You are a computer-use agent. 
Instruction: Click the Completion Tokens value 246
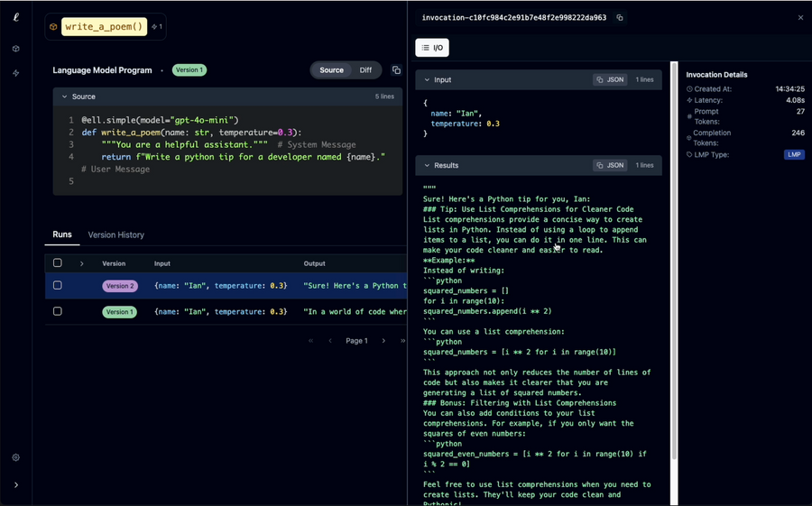coord(798,133)
